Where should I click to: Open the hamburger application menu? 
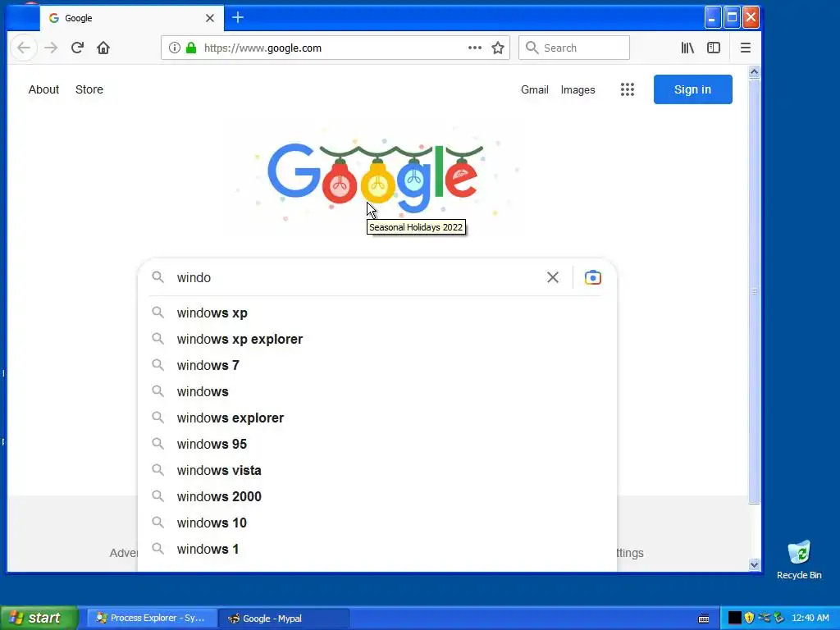[745, 48]
